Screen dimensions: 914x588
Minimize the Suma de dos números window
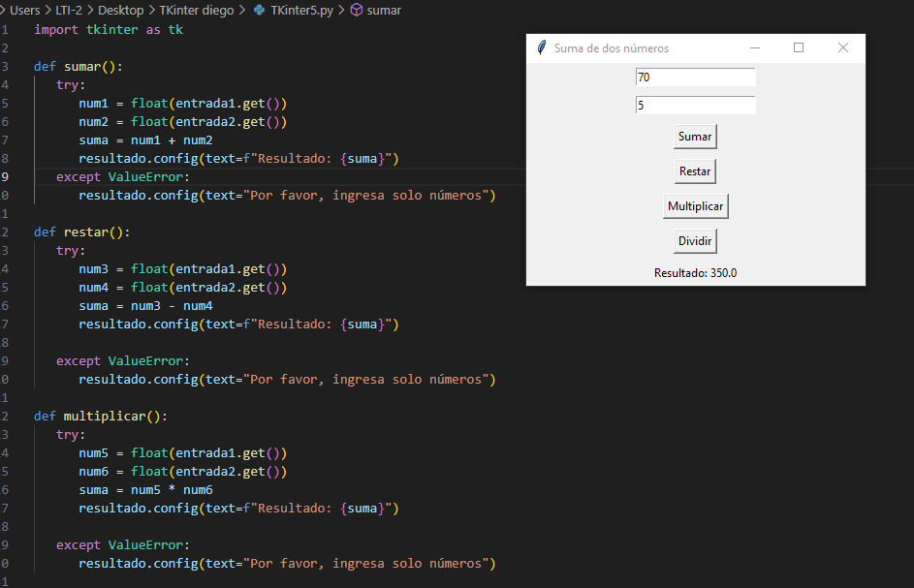[754, 48]
